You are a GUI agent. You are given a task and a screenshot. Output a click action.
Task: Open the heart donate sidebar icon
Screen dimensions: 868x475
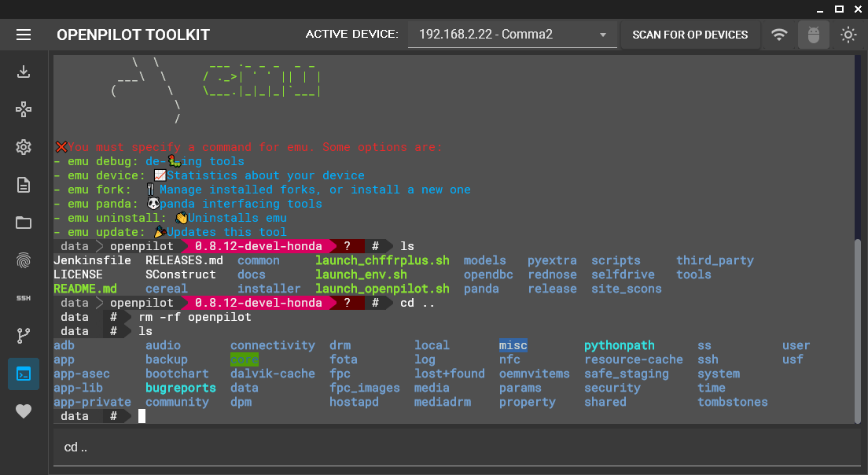click(24, 411)
